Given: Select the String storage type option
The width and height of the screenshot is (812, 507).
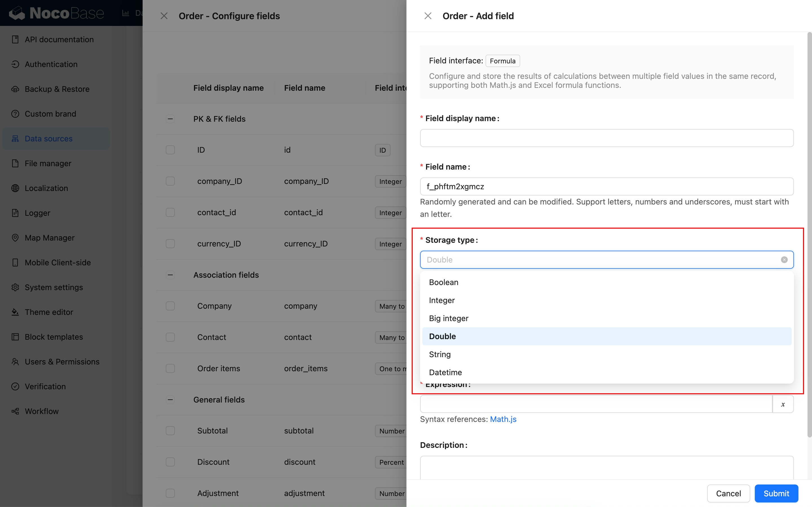Looking at the screenshot, I should [x=440, y=354].
